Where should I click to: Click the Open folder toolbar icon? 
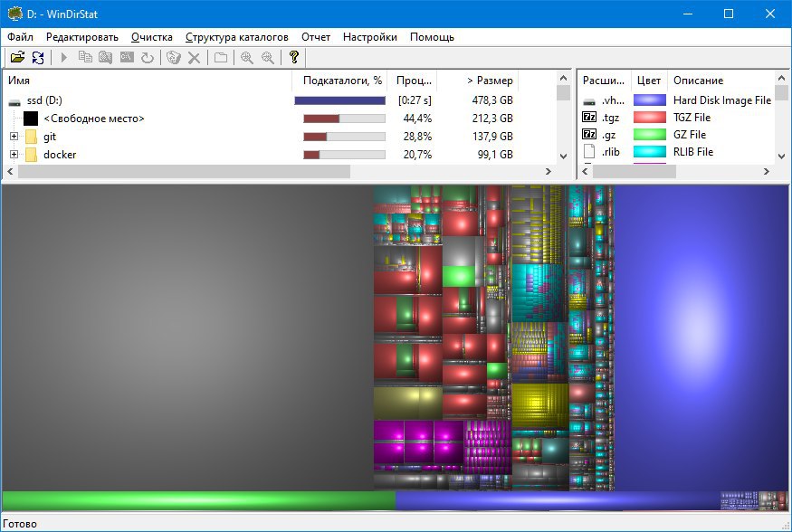pos(18,58)
